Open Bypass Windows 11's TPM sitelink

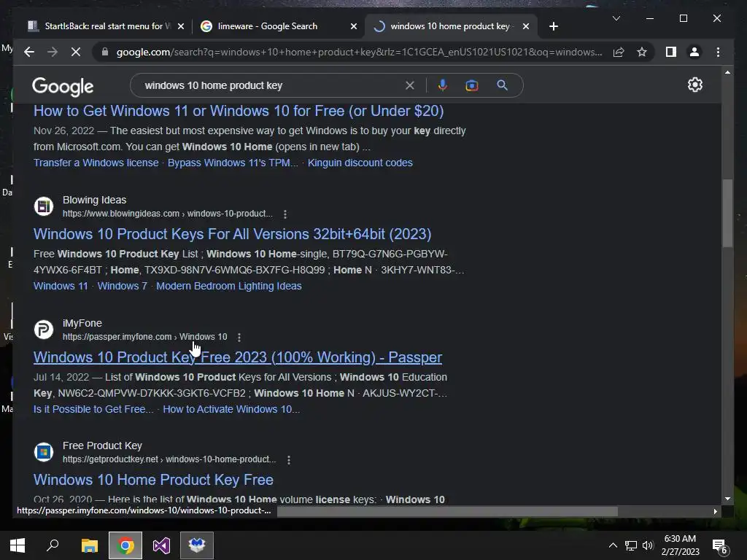(x=233, y=163)
